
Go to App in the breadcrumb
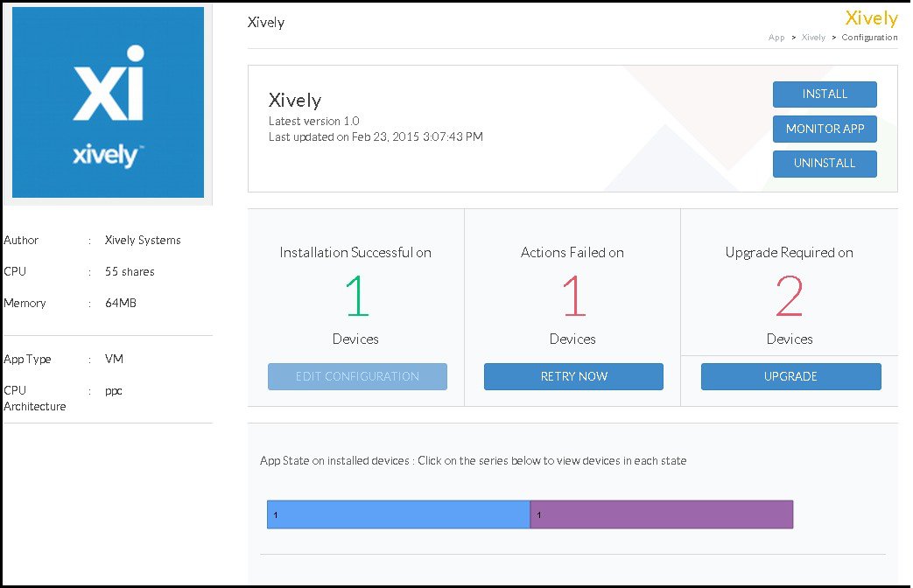click(776, 38)
